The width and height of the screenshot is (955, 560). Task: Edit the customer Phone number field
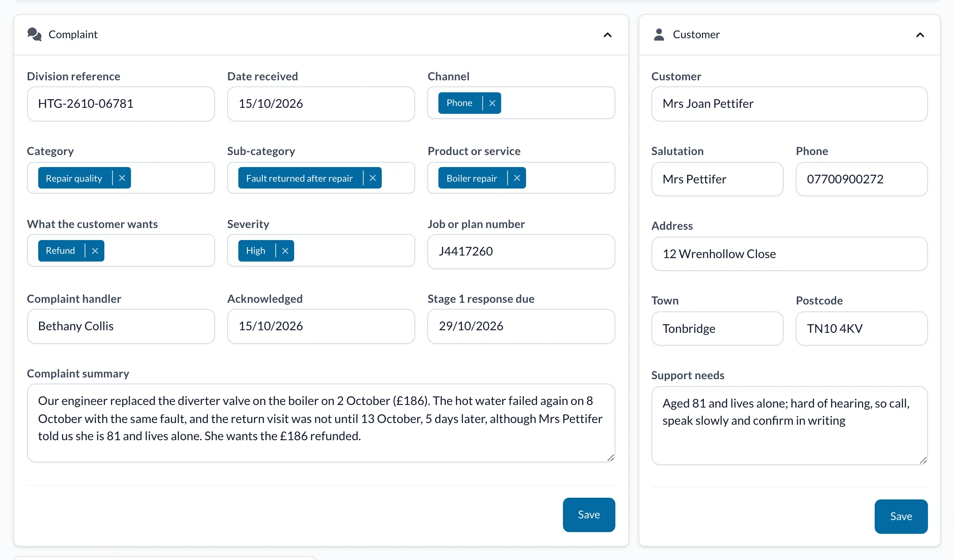tap(861, 179)
